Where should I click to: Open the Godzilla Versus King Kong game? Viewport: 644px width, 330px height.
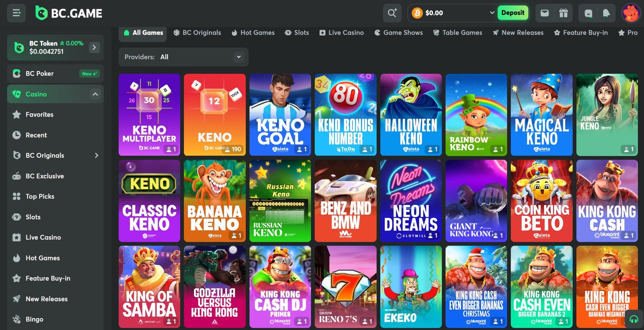[x=215, y=287]
